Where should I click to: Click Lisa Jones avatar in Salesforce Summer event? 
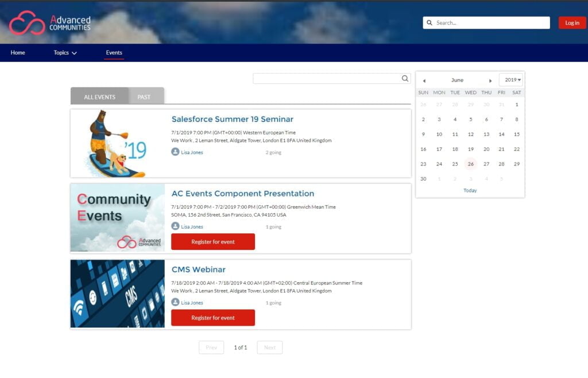coord(175,152)
